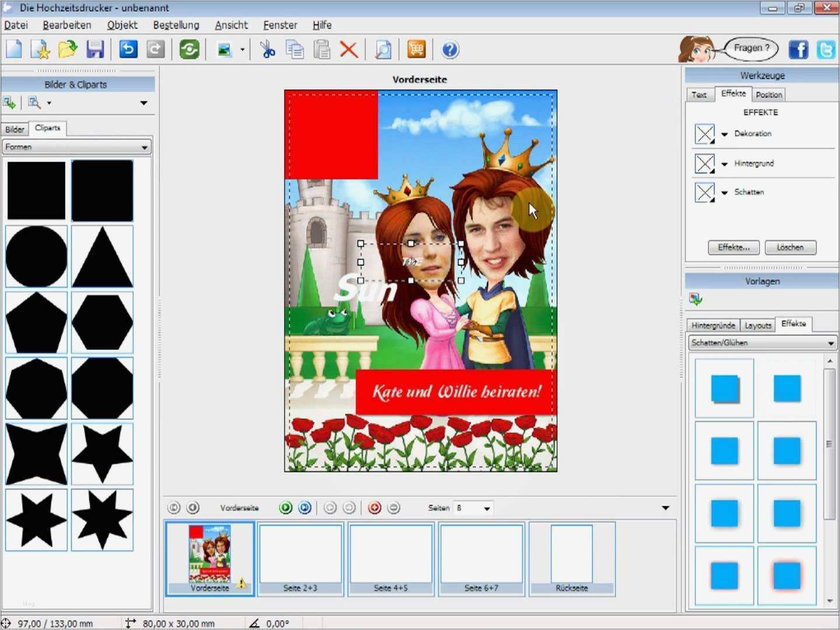Switch to the Position tab
Screen dimensions: 840x630
[x=768, y=94]
